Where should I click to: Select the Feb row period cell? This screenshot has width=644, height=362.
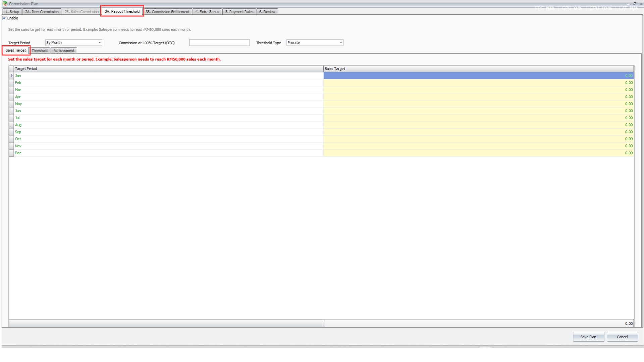(169, 83)
